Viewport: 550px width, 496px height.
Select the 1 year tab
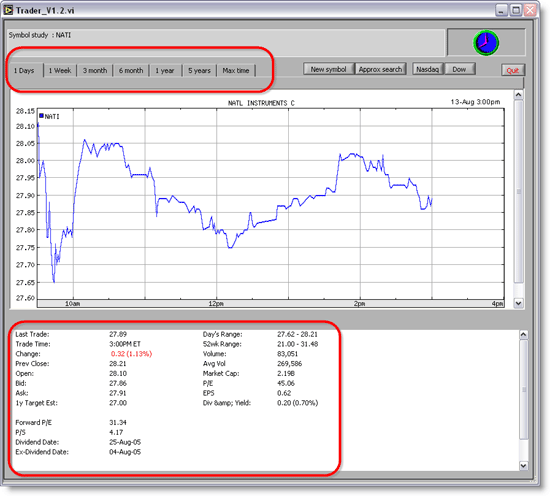point(165,71)
